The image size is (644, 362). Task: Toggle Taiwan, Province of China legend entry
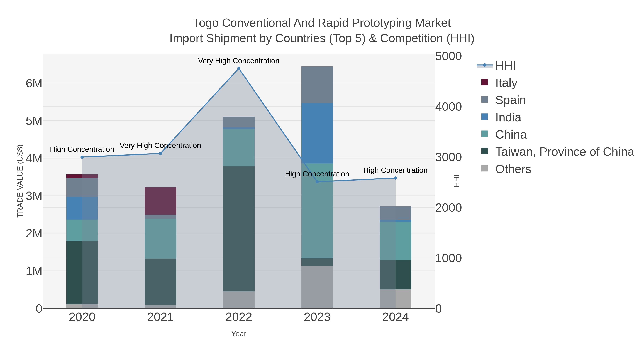coord(557,152)
